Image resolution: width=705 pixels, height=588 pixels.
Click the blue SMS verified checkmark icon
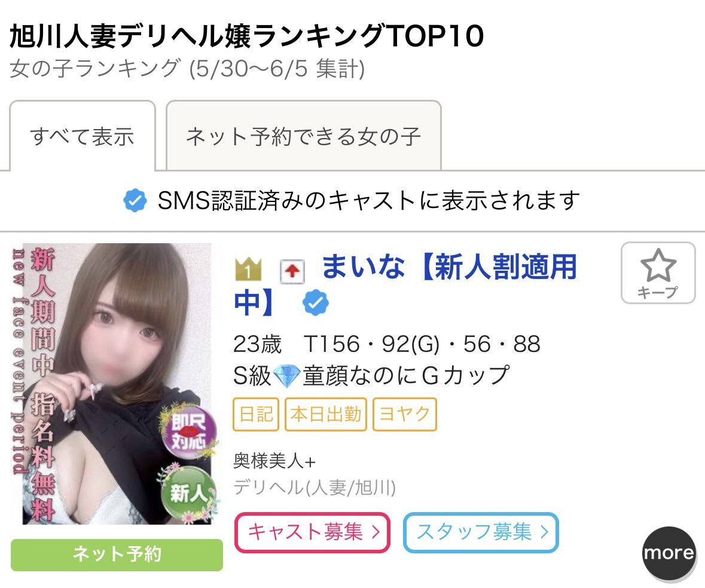click(x=135, y=200)
